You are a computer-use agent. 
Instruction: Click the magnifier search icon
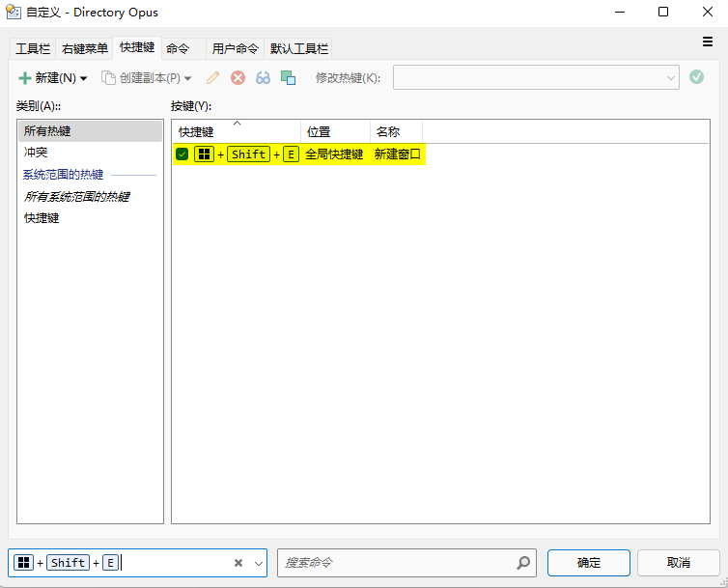(x=523, y=563)
